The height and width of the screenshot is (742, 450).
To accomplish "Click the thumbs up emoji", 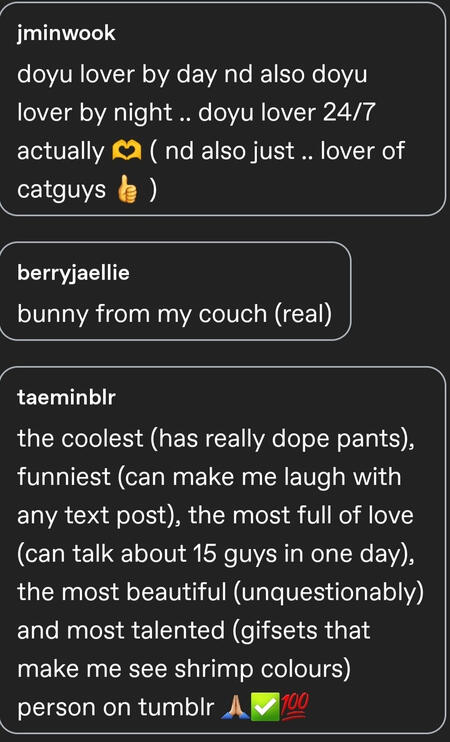I will pyautogui.click(x=127, y=190).
